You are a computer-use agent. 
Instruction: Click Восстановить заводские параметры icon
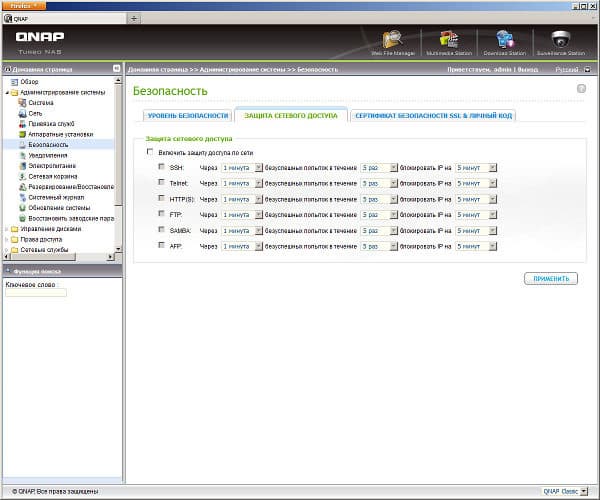pyautogui.click(x=22, y=218)
